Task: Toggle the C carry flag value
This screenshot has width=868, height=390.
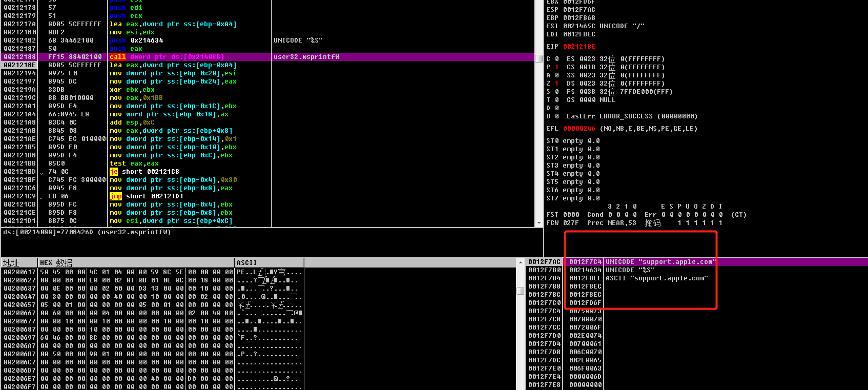Action: (557, 59)
